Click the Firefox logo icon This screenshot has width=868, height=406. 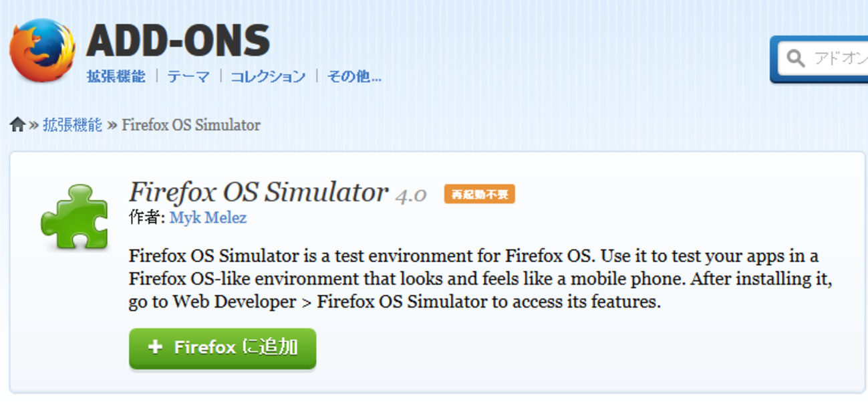click(x=41, y=50)
